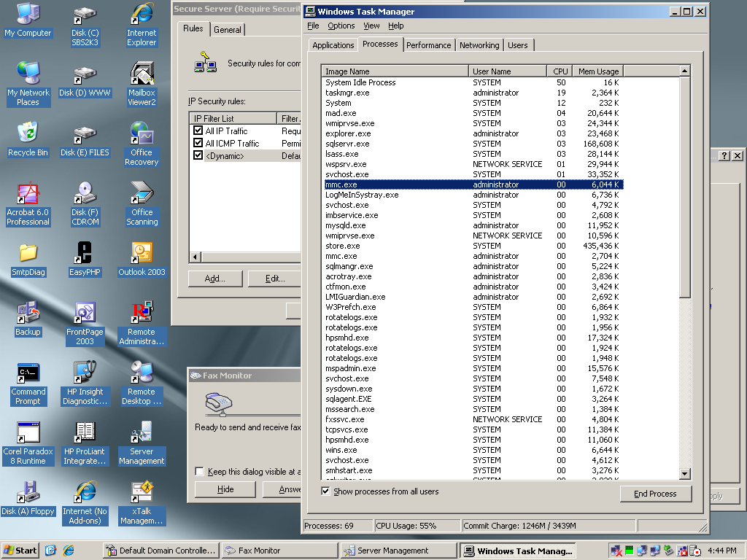Sort processes by Mem Usage column
This screenshot has height=560, width=747.
598,71
